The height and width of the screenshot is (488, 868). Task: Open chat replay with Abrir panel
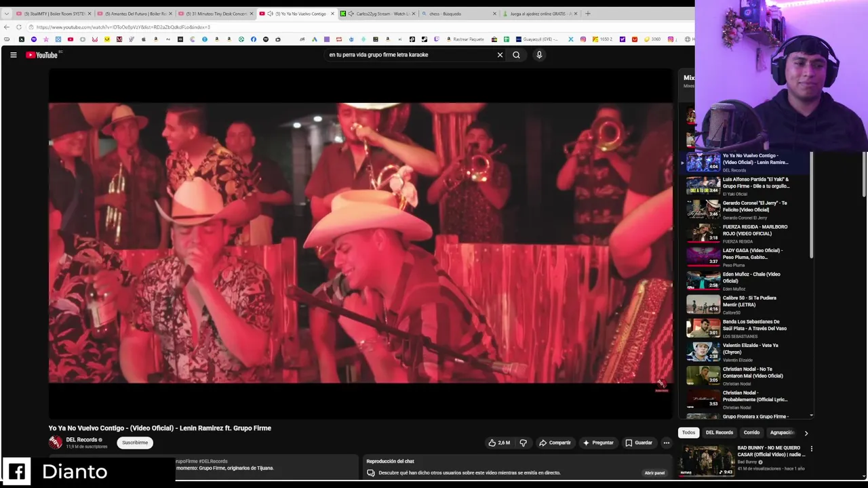(x=654, y=472)
